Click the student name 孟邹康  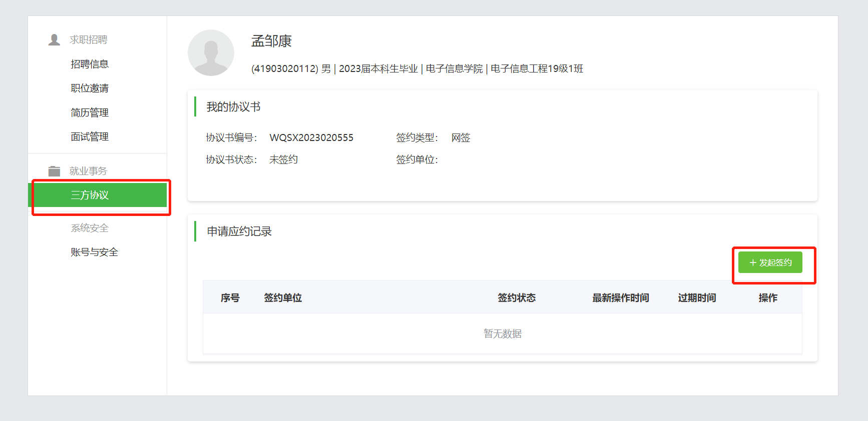pyautogui.click(x=271, y=41)
